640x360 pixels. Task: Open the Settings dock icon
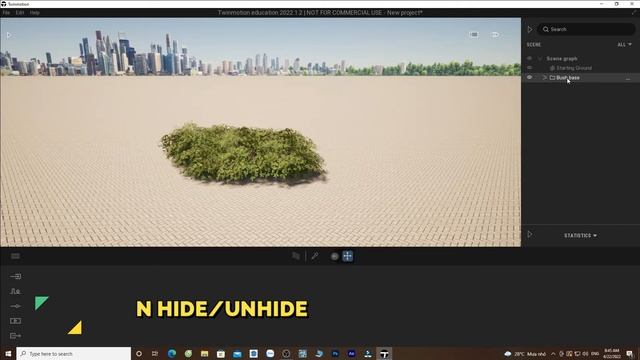click(x=16, y=306)
